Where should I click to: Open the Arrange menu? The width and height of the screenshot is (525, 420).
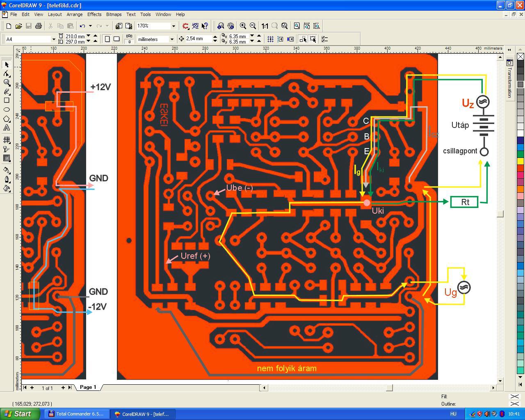(x=74, y=14)
